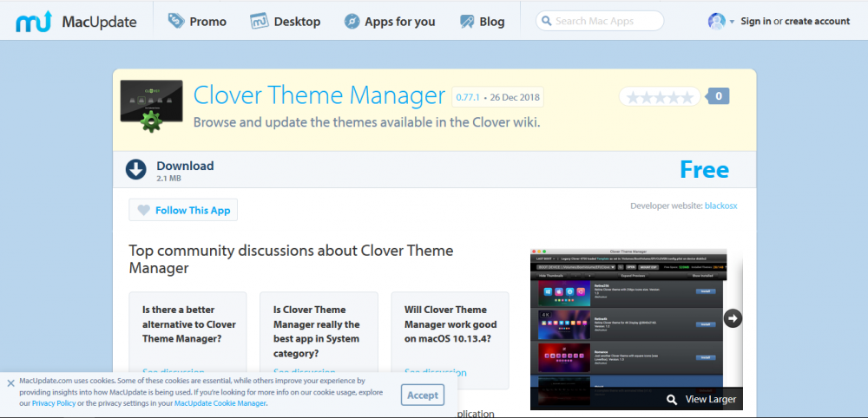Accept the cookies
This screenshot has height=418, width=868.
pos(423,395)
